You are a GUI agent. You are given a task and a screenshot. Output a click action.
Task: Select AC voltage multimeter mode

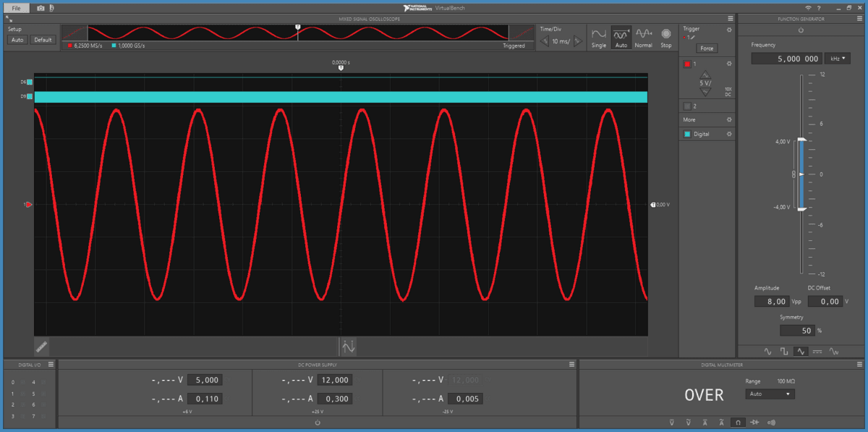(x=688, y=422)
